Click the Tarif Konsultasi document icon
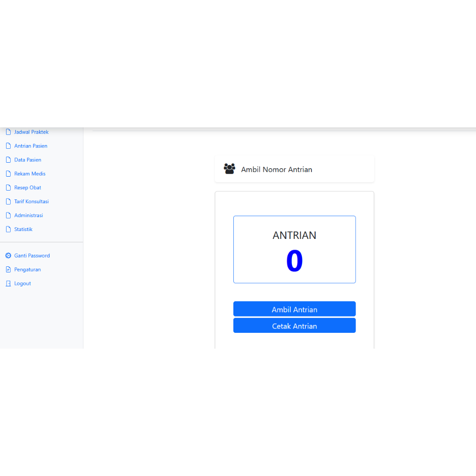This screenshot has height=476, width=476. point(8,201)
